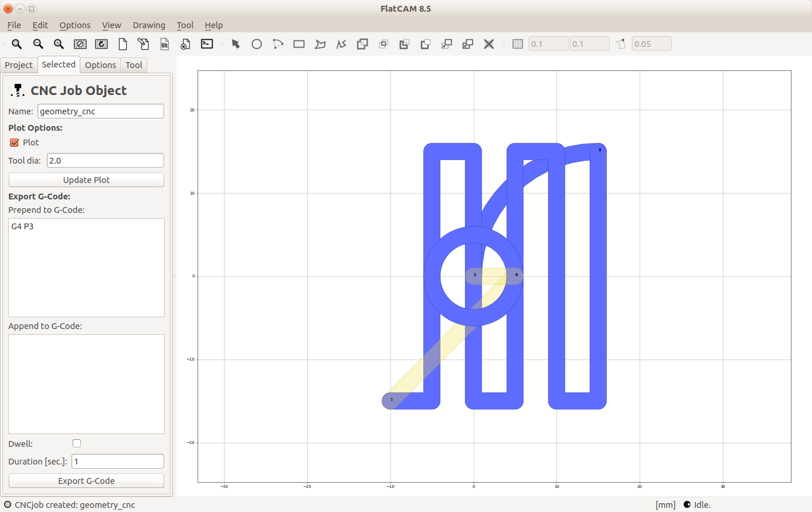Click the Clear Plot toolbar icon
This screenshot has height=512, width=812.
point(80,44)
